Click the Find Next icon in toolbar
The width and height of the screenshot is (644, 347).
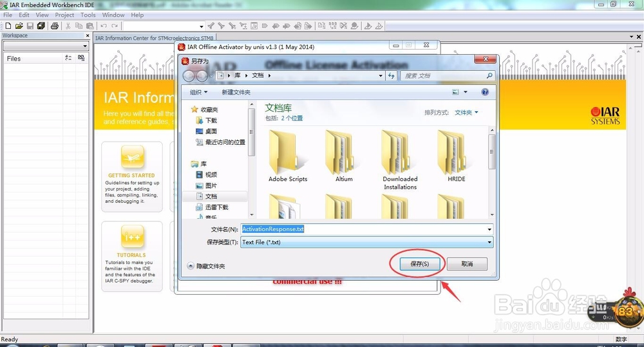click(x=222, y=26)
